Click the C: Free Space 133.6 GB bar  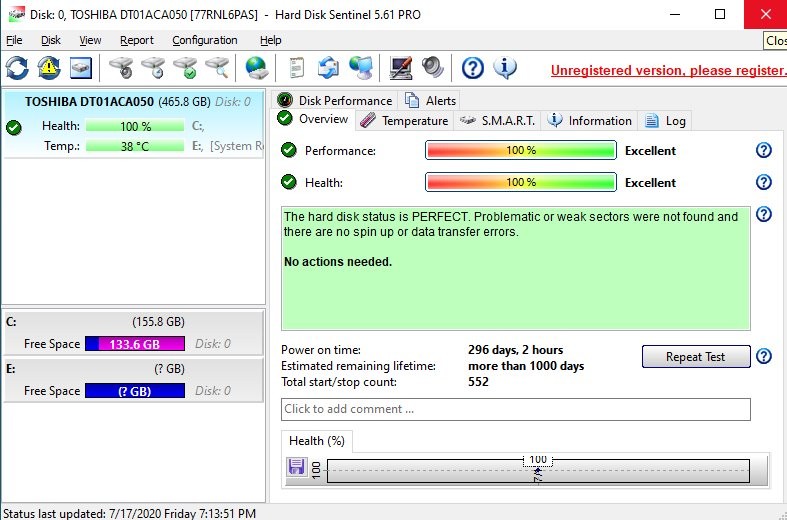tap(135, 344)
